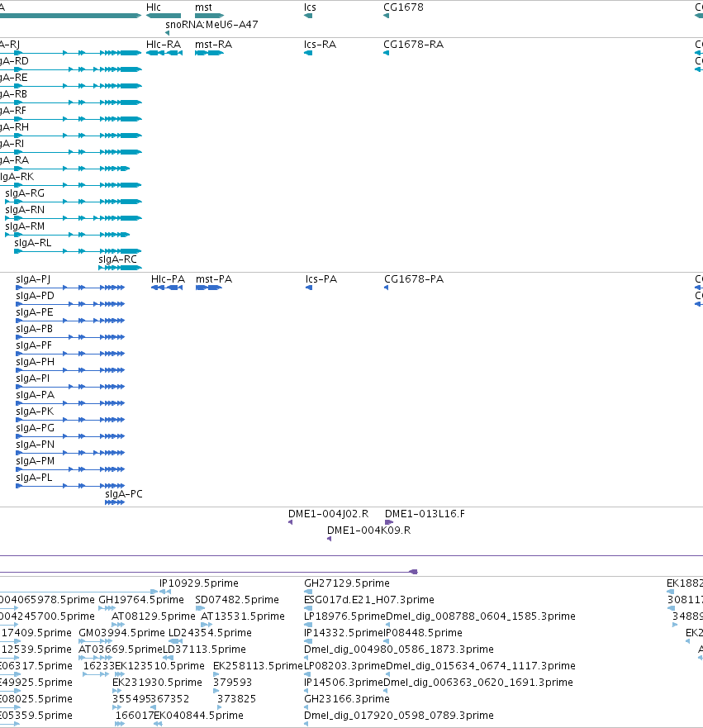Click the slgA-PF protein label

click(34, 345)
